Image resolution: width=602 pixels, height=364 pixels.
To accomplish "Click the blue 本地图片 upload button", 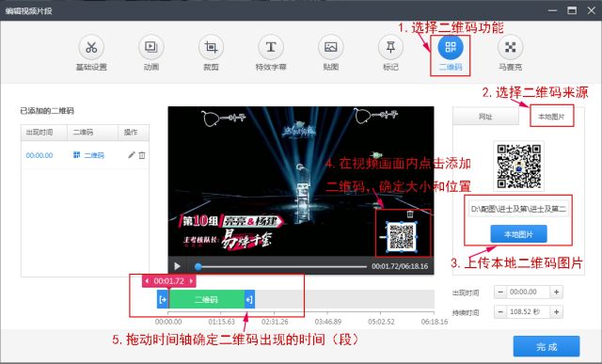I will pyautogui.click(x=518, y=234).
